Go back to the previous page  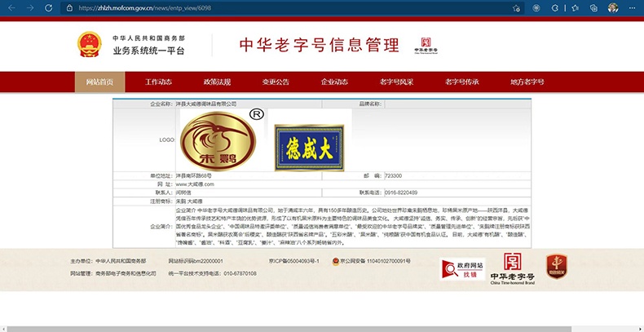click(x=11, y=8)
